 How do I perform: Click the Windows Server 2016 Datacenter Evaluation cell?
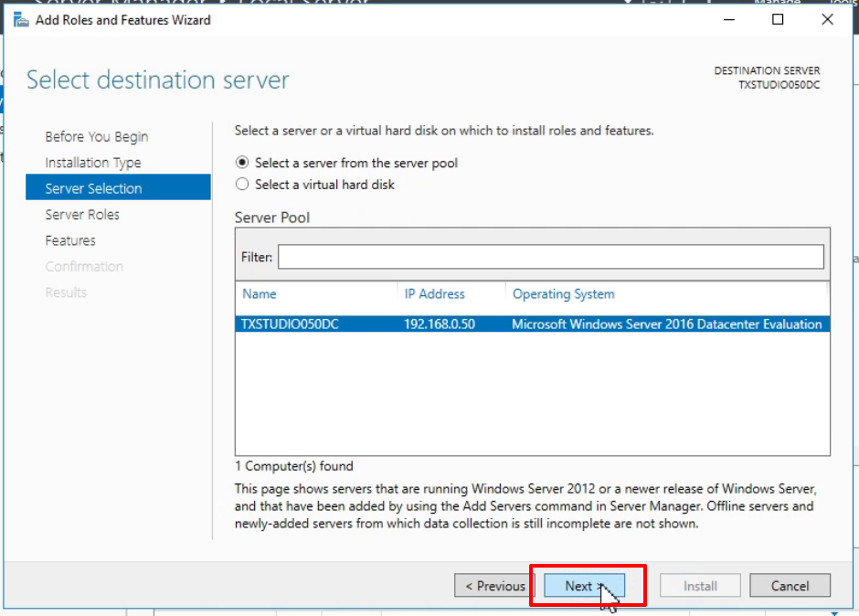pos(667,324)
